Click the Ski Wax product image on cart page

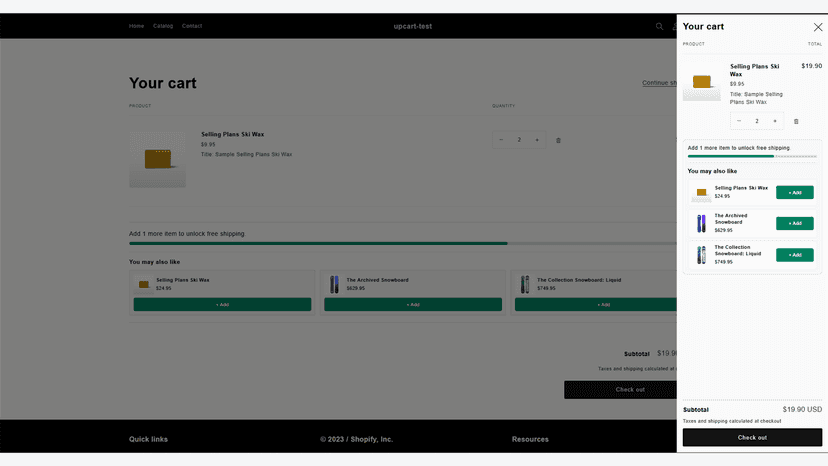click(157, 159)
